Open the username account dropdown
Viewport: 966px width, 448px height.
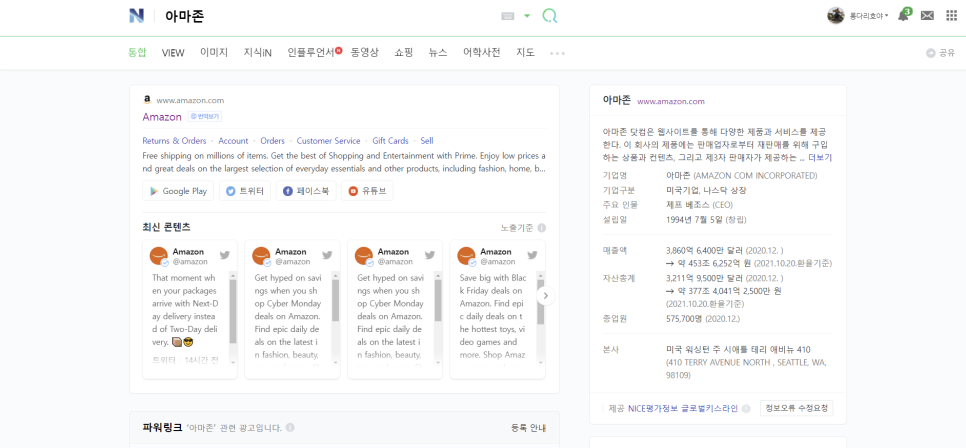pos(869,16)
